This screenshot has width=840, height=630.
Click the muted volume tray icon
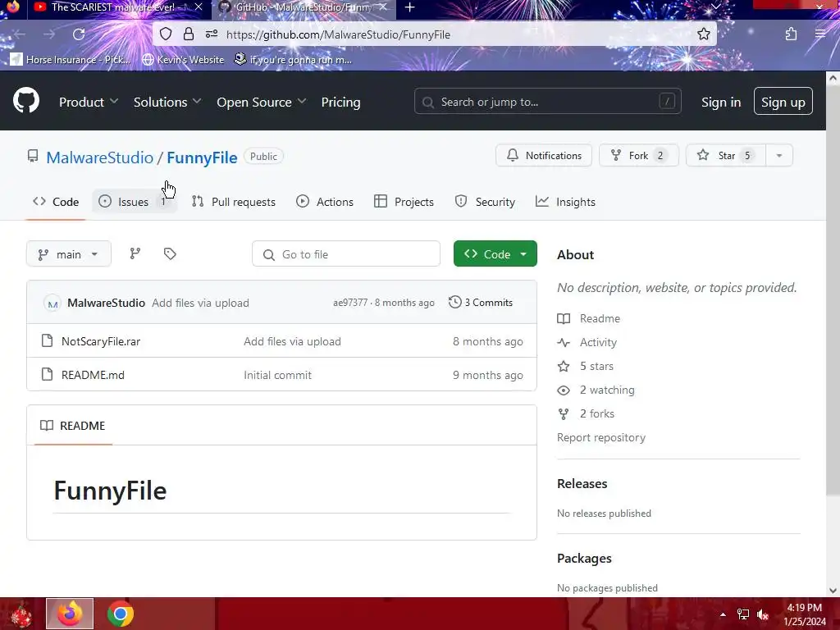(x=763, y=614)
